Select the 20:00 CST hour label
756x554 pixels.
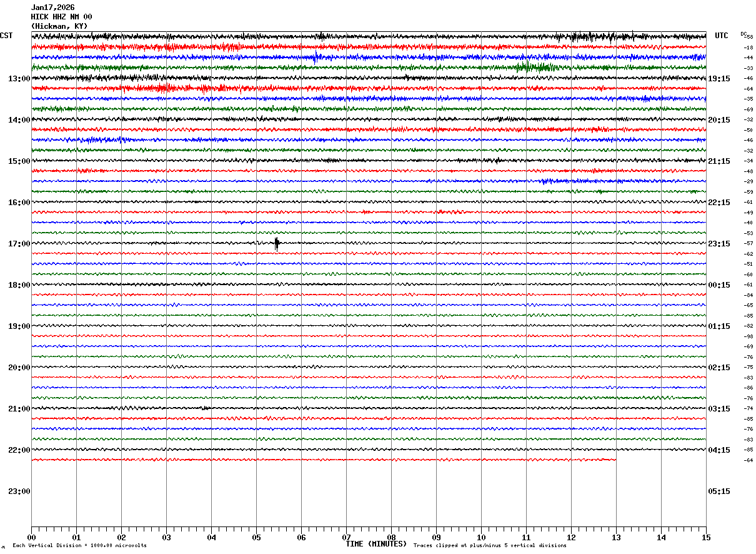pos(19,368)
